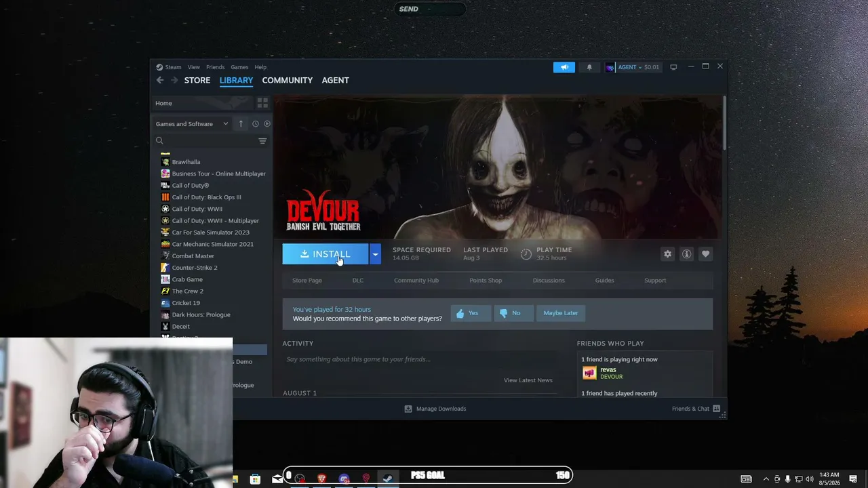Open the AGENT profile tab
868x488 pixels.
pyautogui.click(x=336, y=80)
